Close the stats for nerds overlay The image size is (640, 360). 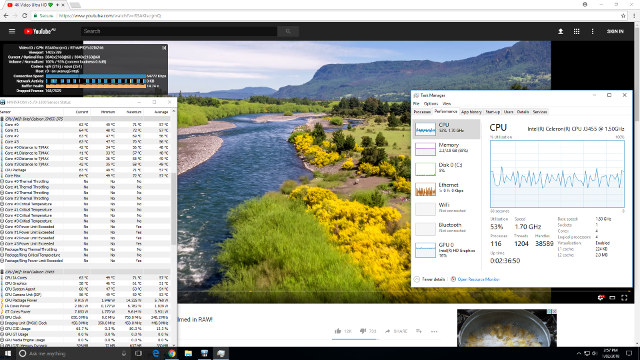(164, 48)
